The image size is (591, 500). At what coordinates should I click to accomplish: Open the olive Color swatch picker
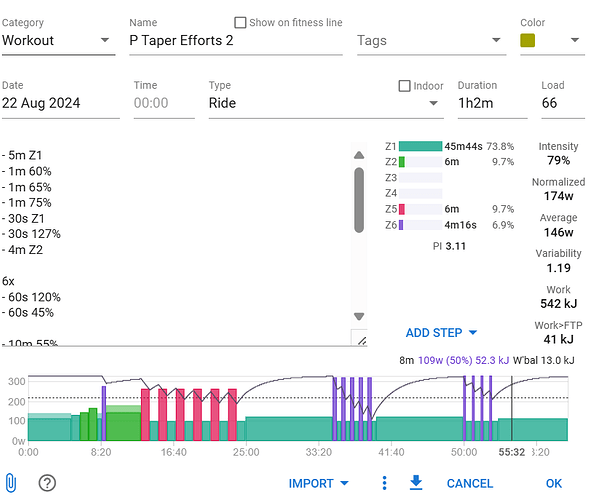527,40
